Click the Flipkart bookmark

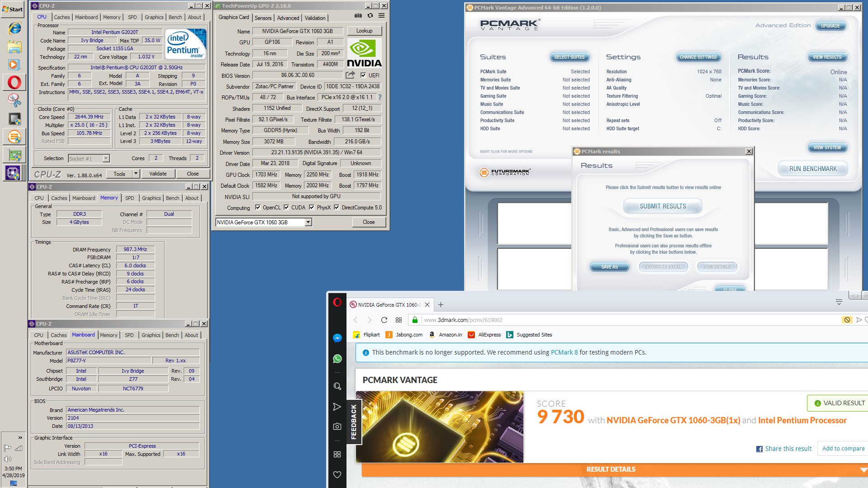(x=367, y=335)
